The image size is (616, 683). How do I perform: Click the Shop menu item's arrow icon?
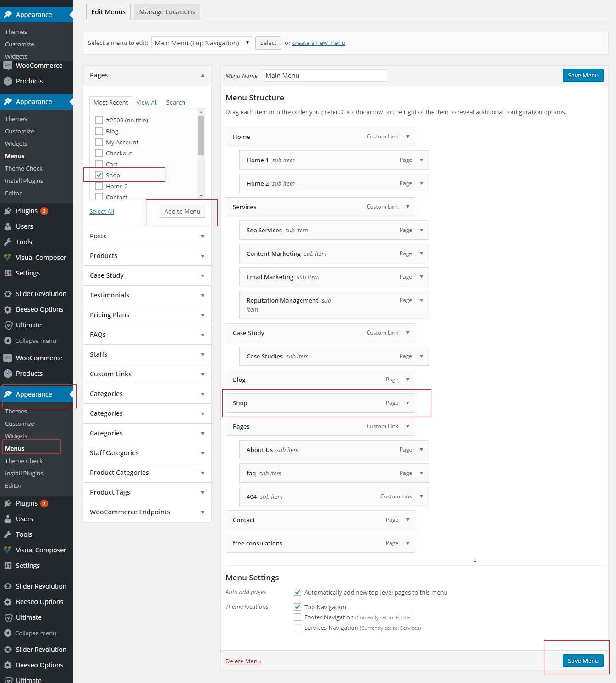pyautogui.click(x=407, y=403)
